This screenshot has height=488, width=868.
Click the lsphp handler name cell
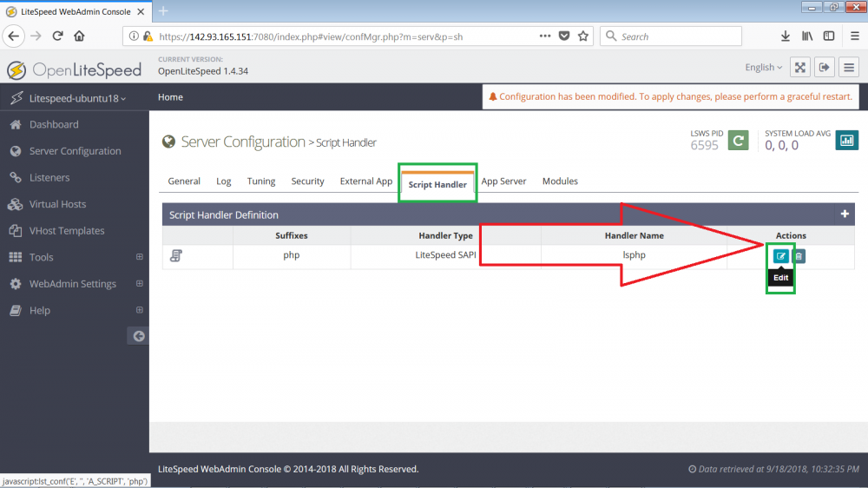click(x=634, y=255)
